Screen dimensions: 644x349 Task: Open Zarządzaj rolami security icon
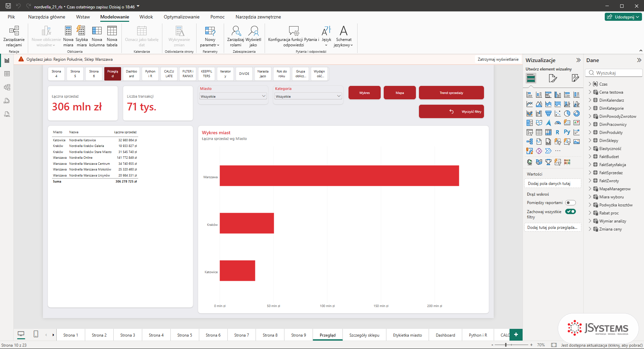(x=235, y=36)
